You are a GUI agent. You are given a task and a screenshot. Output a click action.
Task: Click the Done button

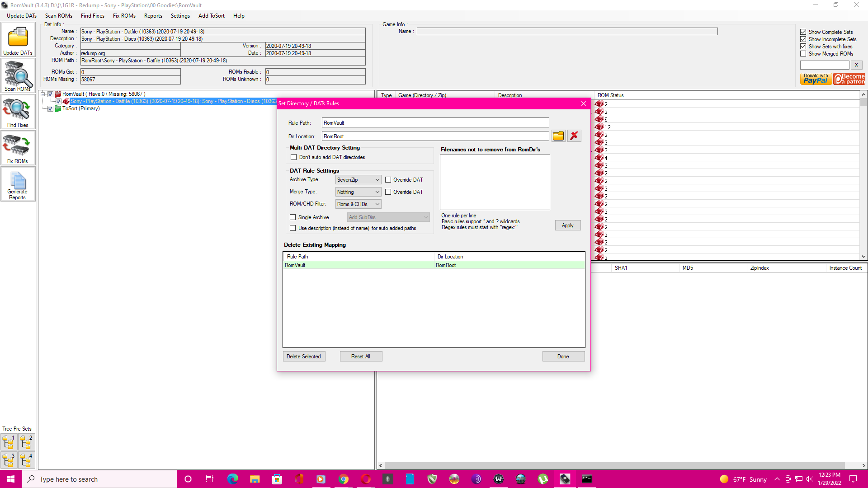(563, 357)
